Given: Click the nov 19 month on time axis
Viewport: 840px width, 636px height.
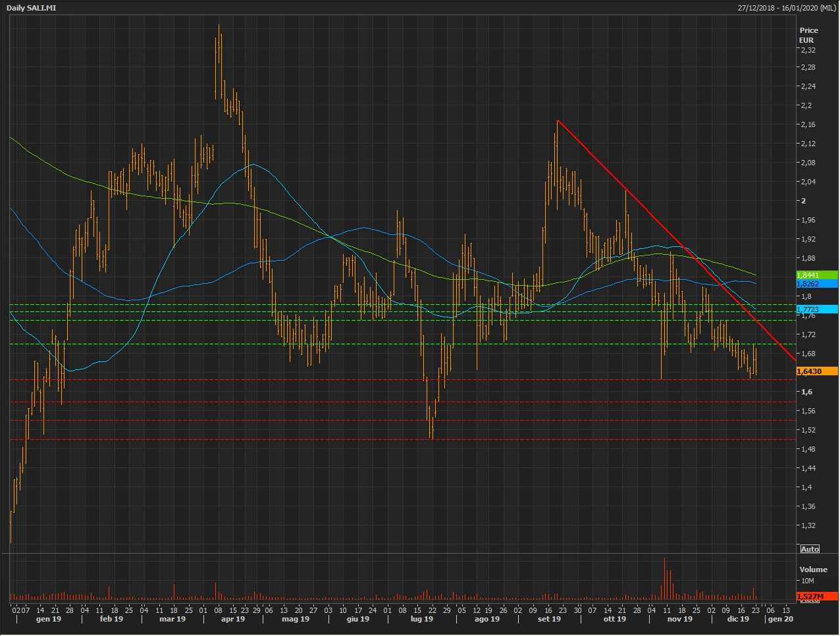Looking at the screenshot, I should point(680,619).
